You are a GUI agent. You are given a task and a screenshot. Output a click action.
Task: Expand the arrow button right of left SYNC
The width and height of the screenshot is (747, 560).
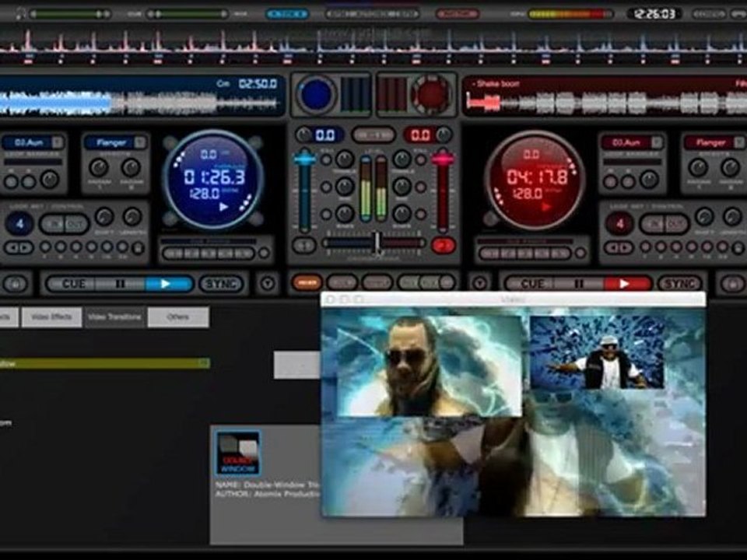(268, 285)
